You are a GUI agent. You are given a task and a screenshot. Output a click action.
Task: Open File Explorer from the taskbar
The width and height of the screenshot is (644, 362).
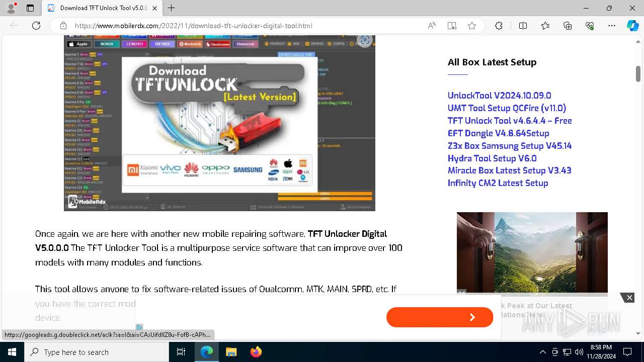(231, 352)
